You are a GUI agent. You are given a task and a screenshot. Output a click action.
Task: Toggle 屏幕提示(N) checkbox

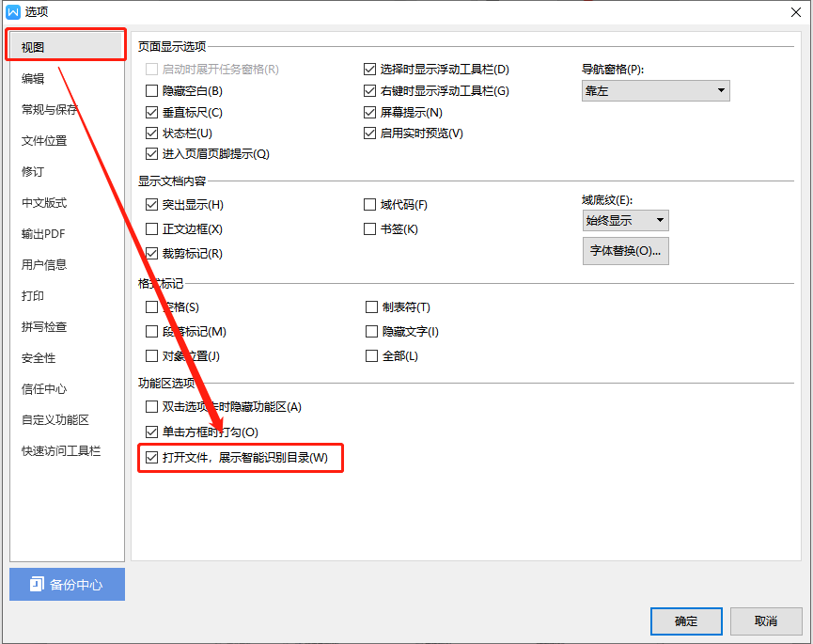[369, 113]
